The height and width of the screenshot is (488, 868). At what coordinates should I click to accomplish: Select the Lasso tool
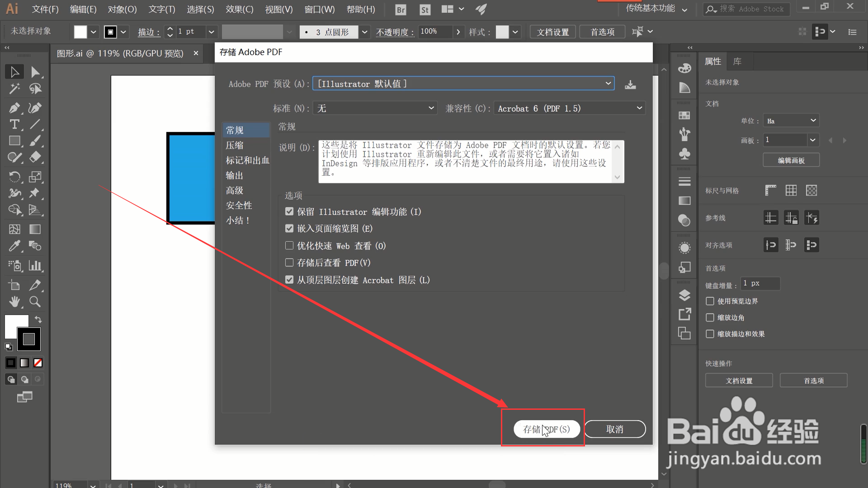pyautogui.click(x=35, y=89)
